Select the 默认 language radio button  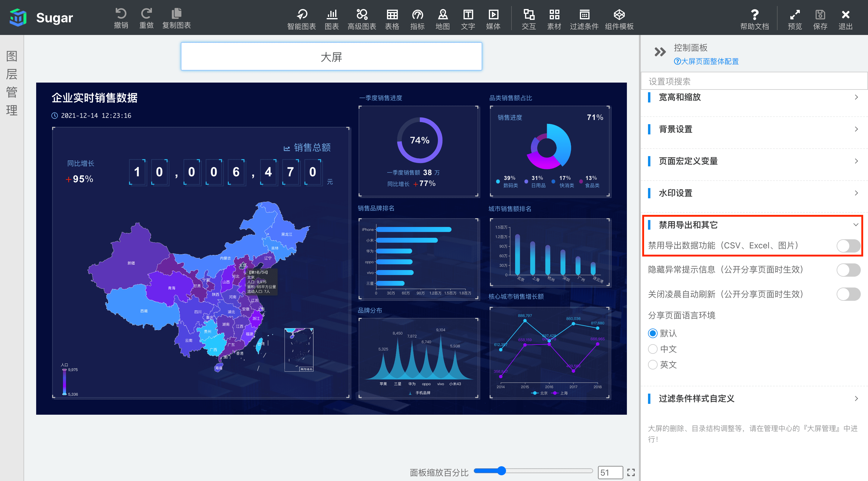[x=653, y=333]
